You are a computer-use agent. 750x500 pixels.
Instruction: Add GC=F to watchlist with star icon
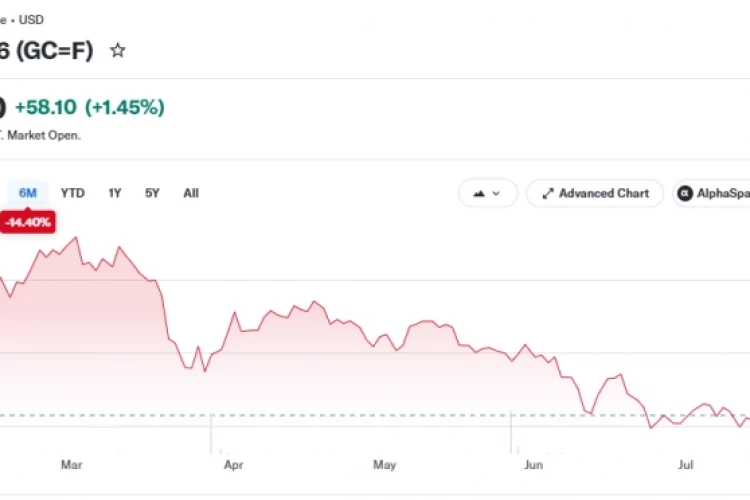(118, 50)
